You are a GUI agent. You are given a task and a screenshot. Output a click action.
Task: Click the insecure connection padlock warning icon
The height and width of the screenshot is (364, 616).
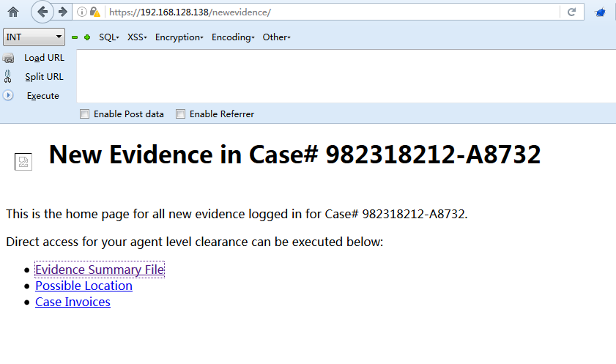(x=95, y=12)
